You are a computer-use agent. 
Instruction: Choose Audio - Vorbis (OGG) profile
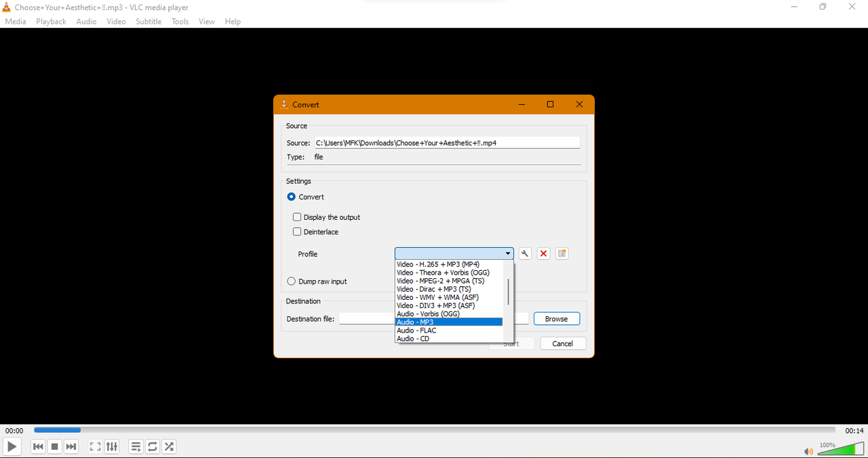click(449, 314)
